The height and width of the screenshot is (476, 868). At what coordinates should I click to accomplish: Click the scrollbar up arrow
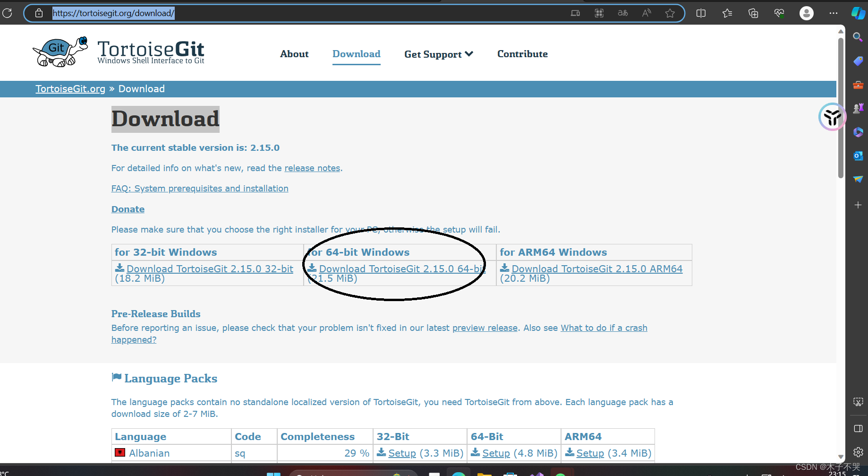(x=841, y=31)
